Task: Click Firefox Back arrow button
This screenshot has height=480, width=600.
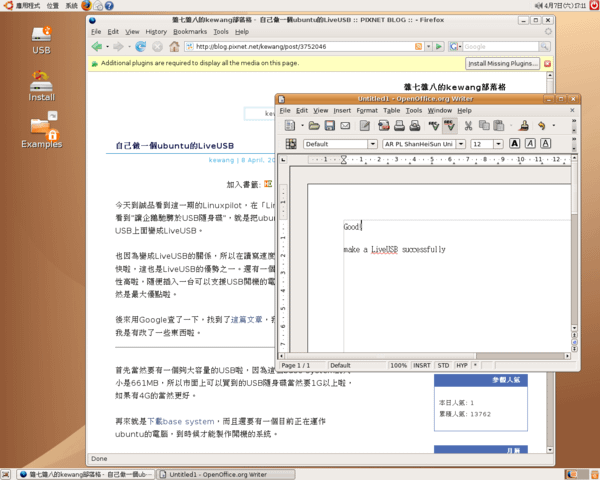Action: 97,47
